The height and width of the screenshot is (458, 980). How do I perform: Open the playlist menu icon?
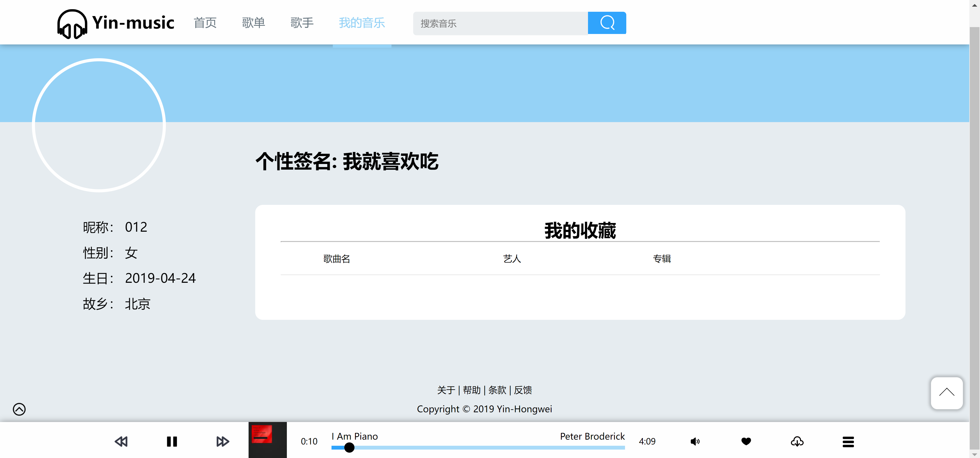coord(848,442)
